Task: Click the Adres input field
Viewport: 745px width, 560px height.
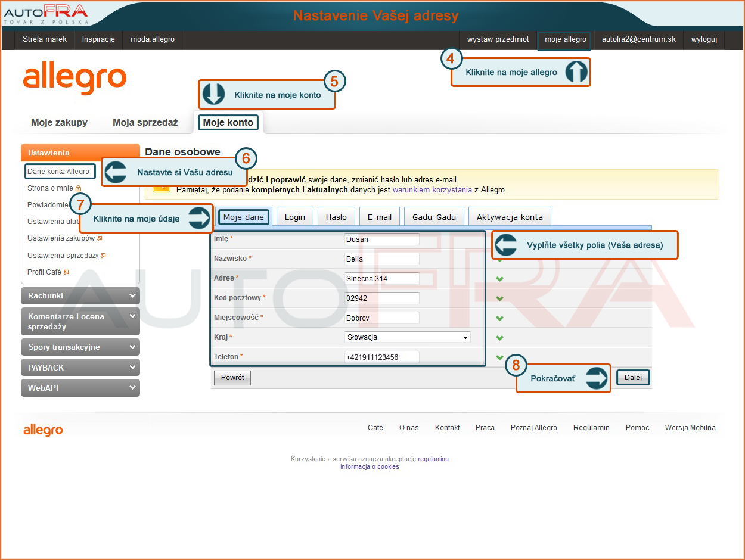Action: click(x=382, y=279)
